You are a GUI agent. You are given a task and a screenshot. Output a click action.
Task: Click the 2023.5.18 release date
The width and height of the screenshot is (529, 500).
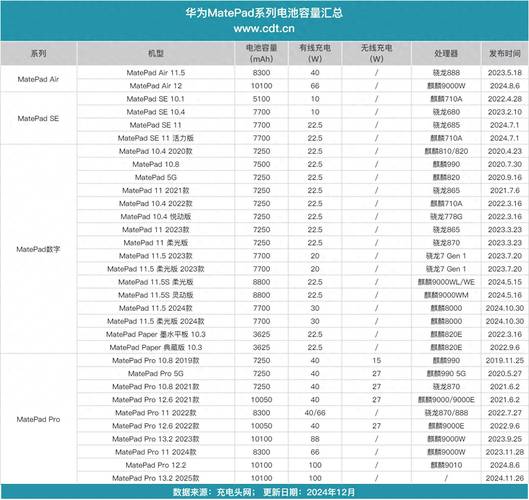(x=505, y=73)
